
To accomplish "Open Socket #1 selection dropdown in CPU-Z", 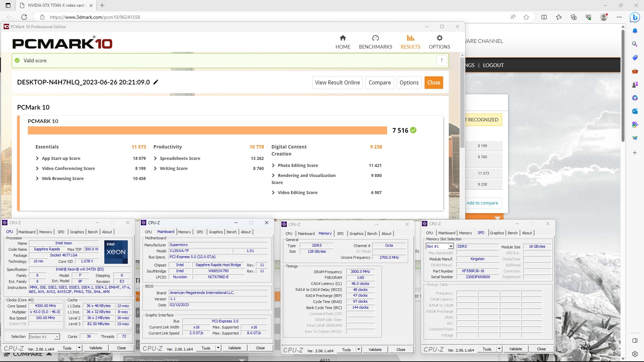I will click(x=44, y=337).
